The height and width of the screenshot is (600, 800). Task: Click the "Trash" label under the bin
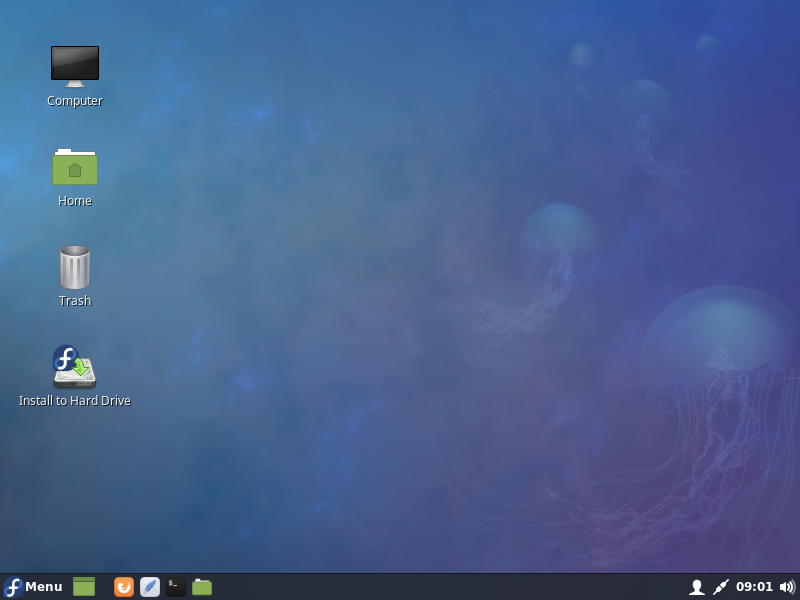point(75,301)
